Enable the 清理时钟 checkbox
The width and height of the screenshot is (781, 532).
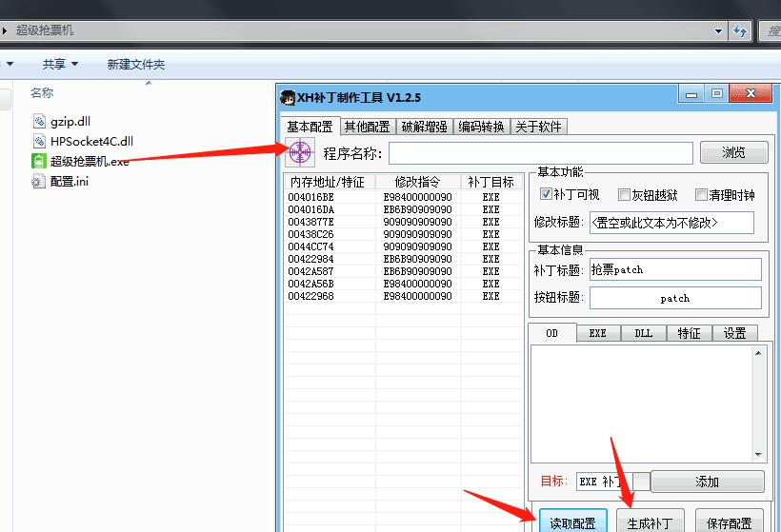701,194
